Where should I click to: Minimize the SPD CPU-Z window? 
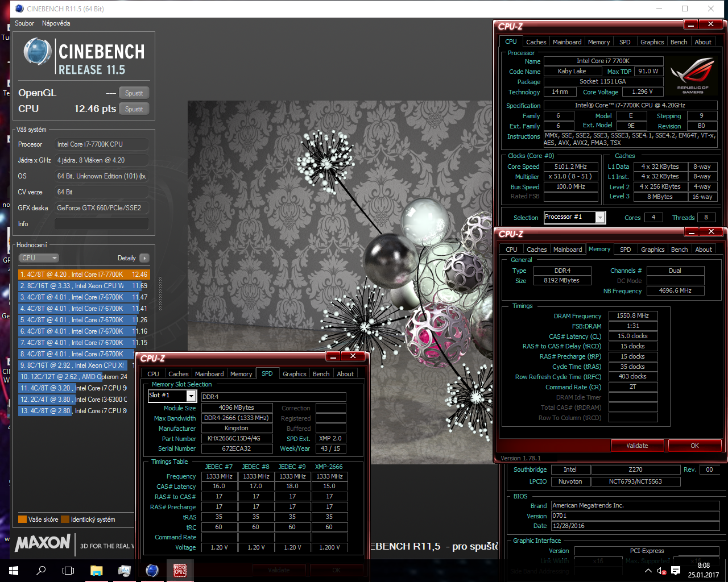click(x=333, y=356)
